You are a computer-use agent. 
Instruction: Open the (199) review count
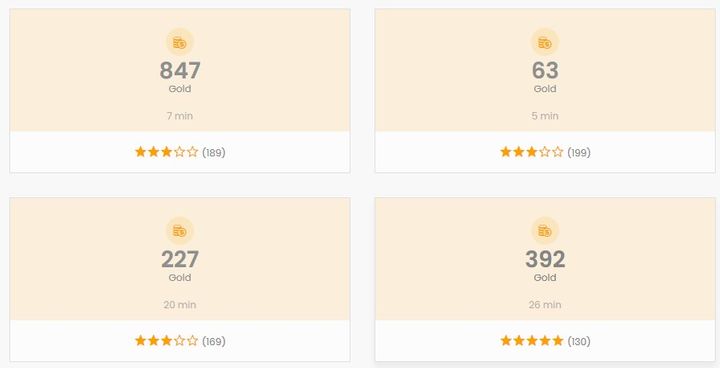point(579,153)
